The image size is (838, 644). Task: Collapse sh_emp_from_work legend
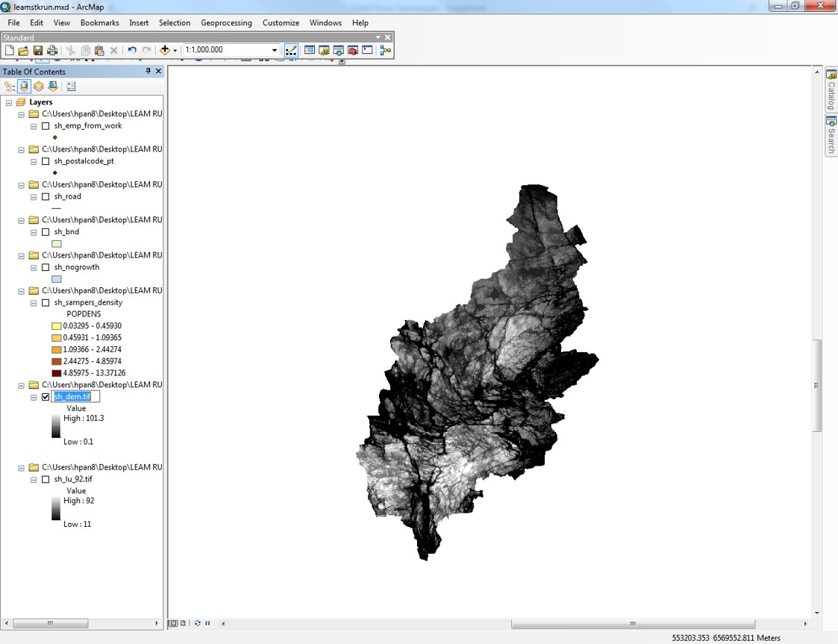pyautogui.click(x=33, y=127)
